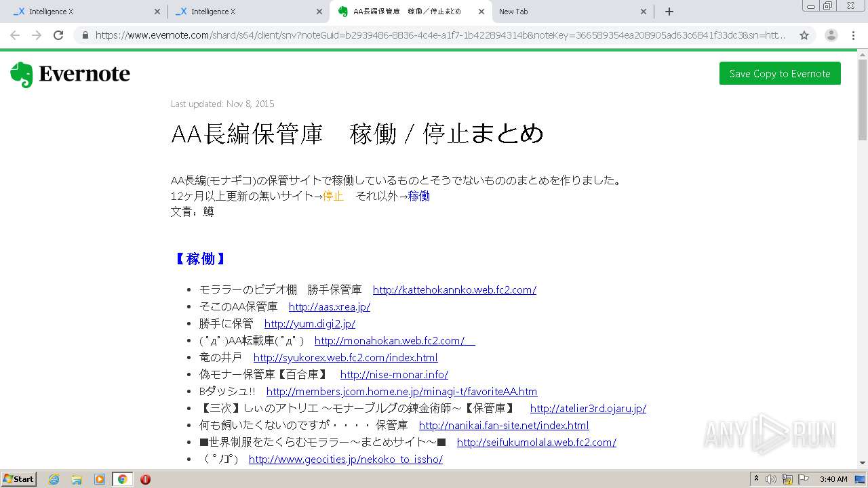This screenshot has width=868, height=488.
Task: Go back with the browser back arrow
Action: [x=15, y=35]
